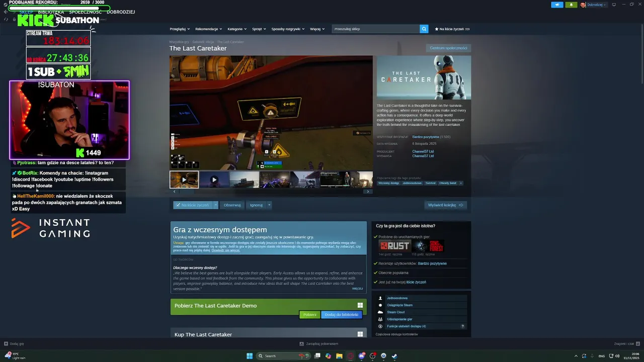The width and height of the screenshot is (644, 362).
Task: Open Windows Start menu
Action: 250,356
